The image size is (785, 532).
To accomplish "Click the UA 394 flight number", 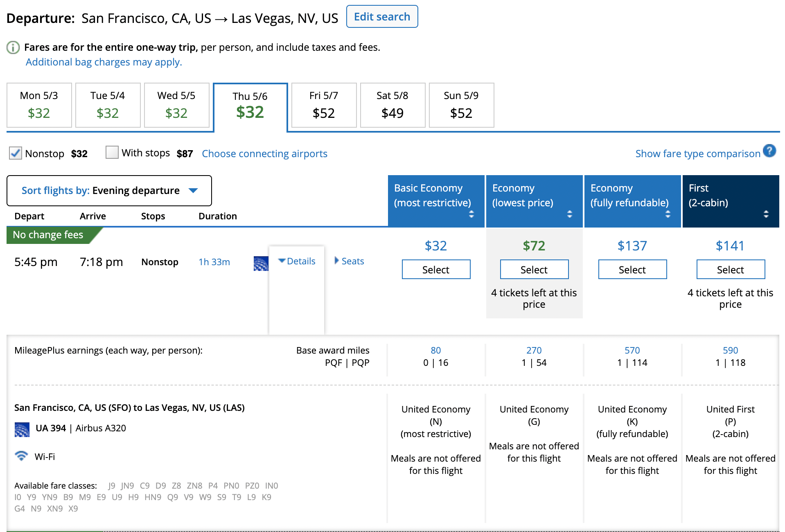I will point(51,428).
